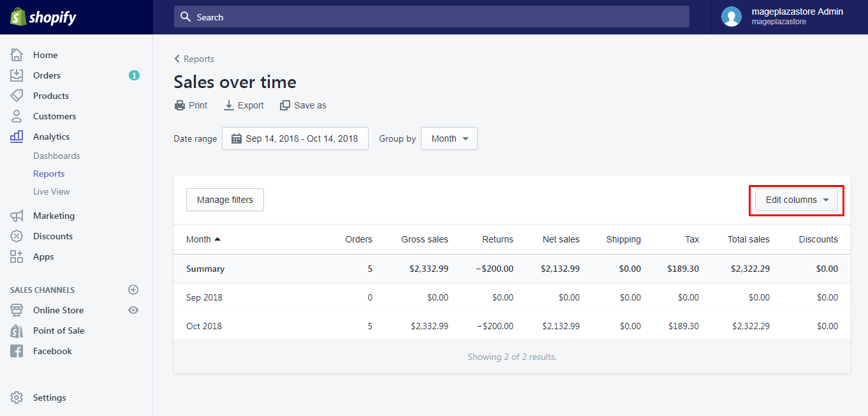This screenshot has width=868, height=416.
Task: Click the Export download icon
Action: pos(229,105)
